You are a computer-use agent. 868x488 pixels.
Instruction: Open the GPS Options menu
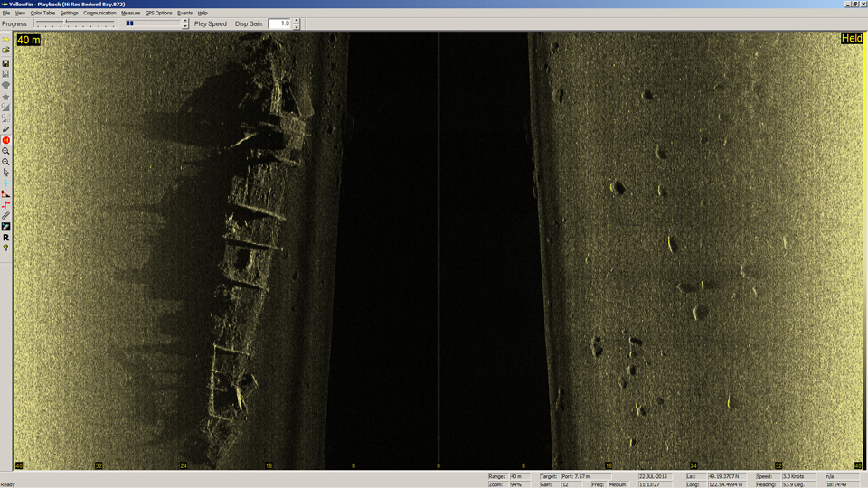pos(158,13)
